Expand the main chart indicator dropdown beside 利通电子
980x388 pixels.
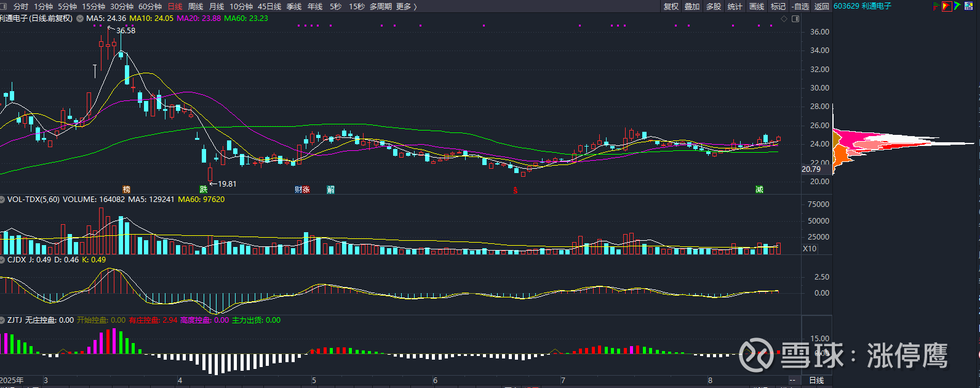(x=80, y=18)
